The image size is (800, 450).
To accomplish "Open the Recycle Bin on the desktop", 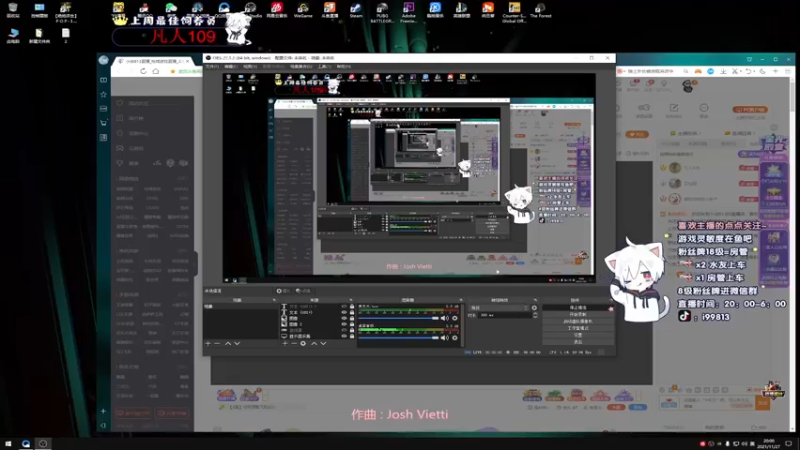I will point(13,10).
